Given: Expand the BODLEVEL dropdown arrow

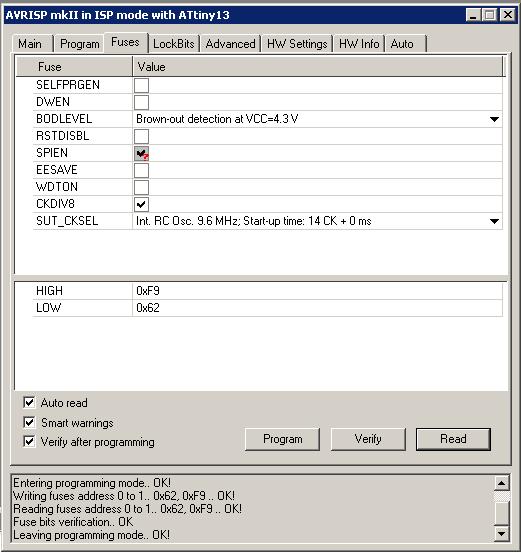Looking at the screenshot, I should (x=494, y=119).
